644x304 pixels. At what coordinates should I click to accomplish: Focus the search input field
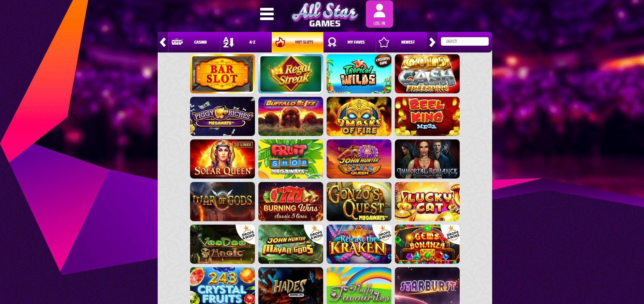point(464,41)
